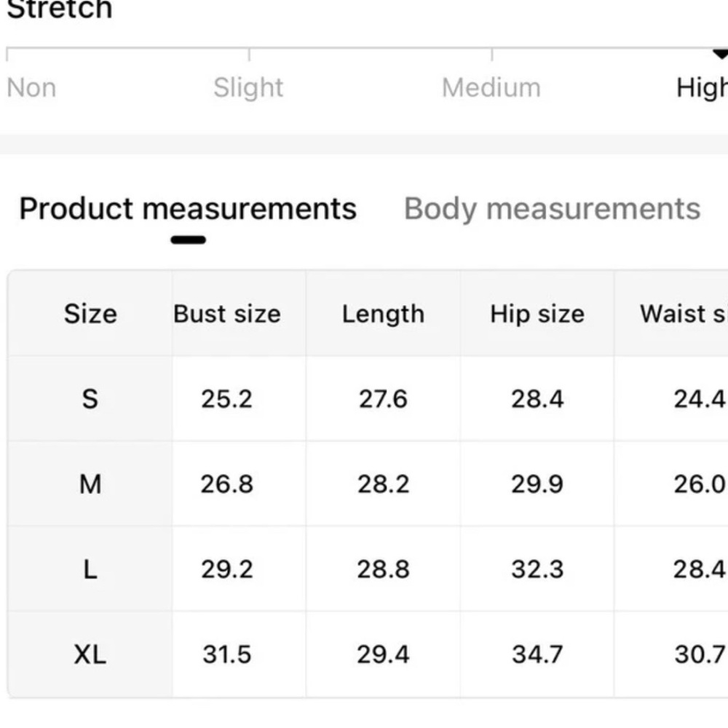Click the Bust size column header

tap(227, 314)
